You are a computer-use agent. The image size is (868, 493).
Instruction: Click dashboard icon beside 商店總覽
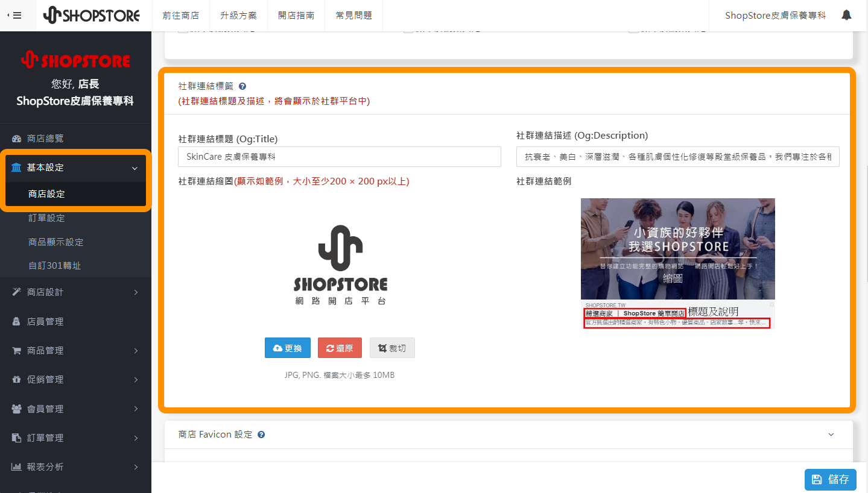[x=16, y=139]
